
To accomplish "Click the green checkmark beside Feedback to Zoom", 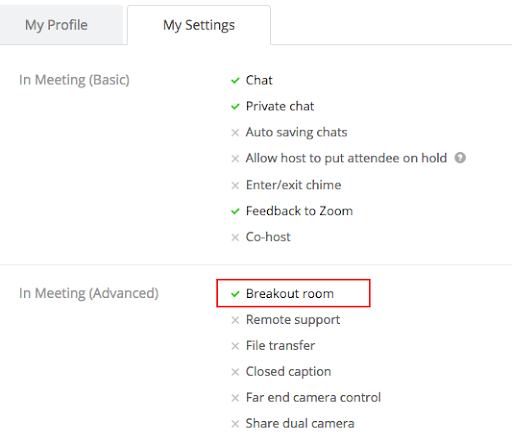I will click(235, 211).
